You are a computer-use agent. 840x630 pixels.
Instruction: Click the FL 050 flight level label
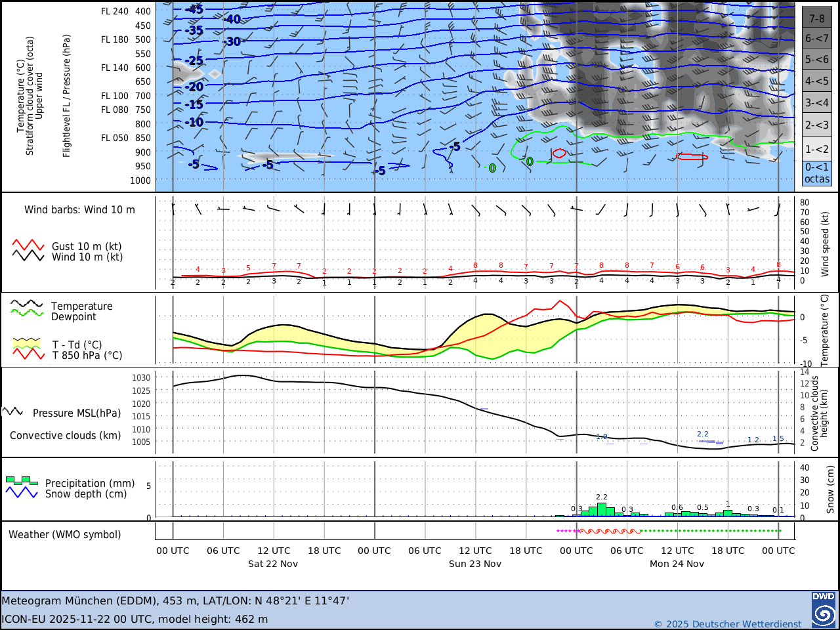(x=115, y=138)
